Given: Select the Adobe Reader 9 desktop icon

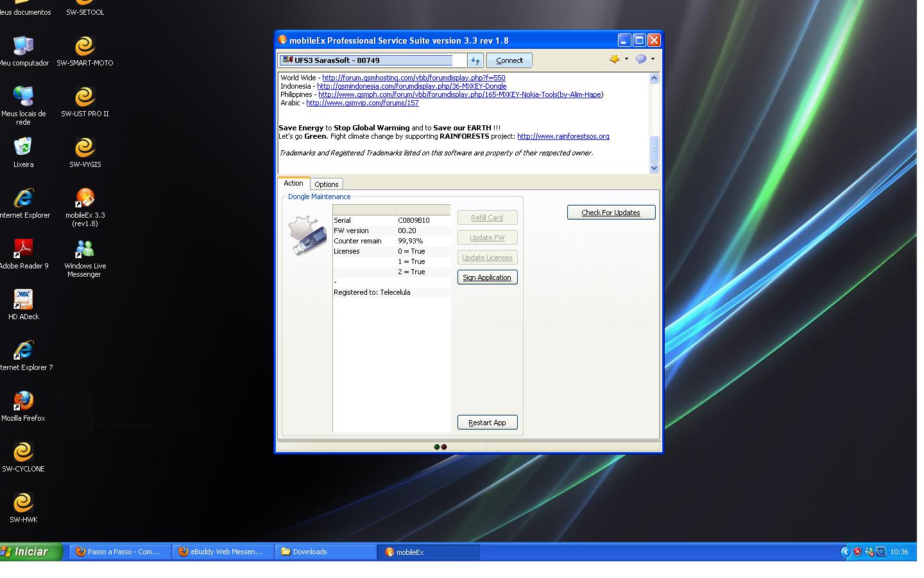Looking at the screenshot, I should (23, 249).
